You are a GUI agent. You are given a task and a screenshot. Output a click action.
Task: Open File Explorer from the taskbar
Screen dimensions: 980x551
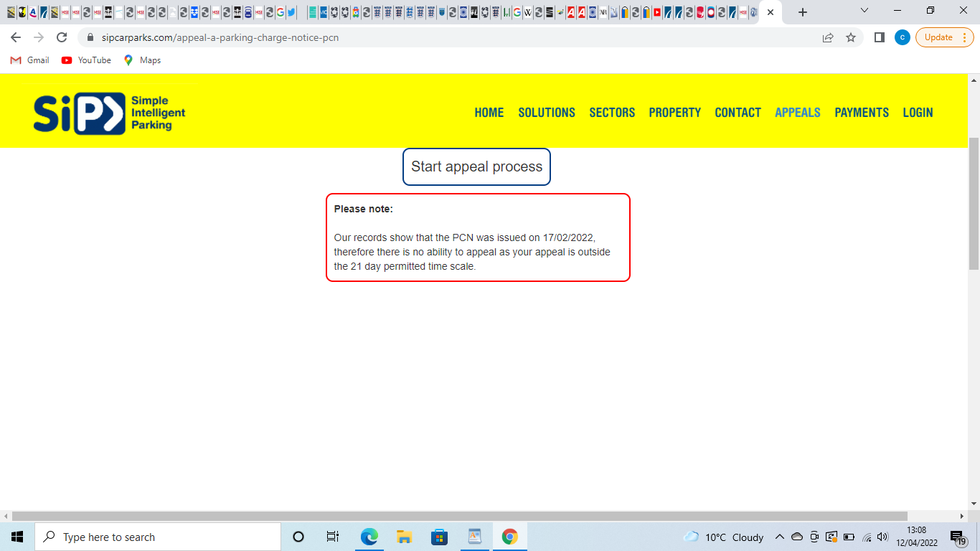[404, 537]
